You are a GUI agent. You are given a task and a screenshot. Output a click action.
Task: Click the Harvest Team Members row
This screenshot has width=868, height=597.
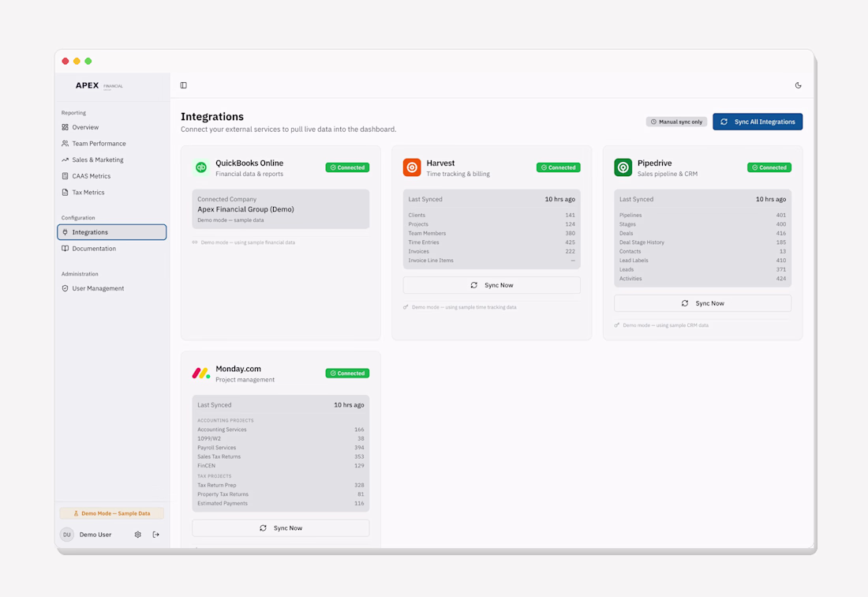click(492, 233)
